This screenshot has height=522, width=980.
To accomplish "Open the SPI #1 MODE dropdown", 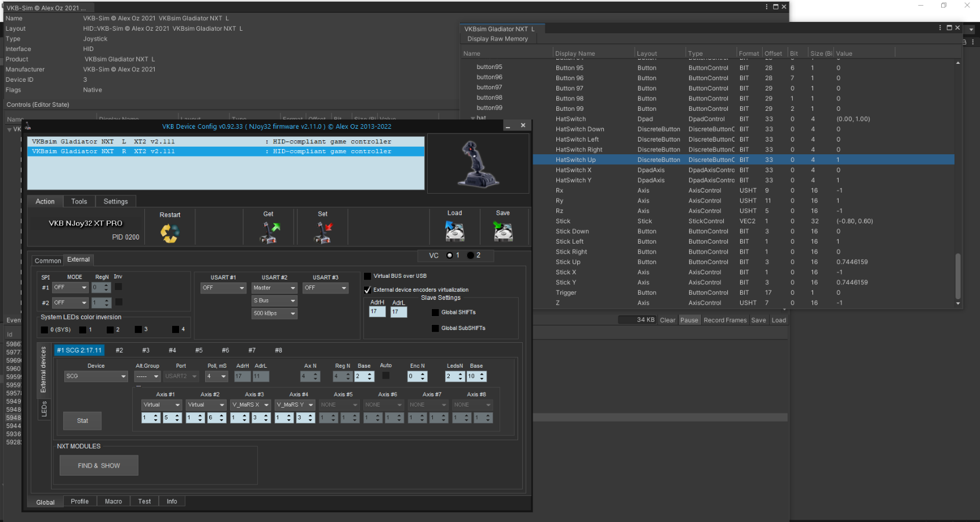I will point(70,288).
